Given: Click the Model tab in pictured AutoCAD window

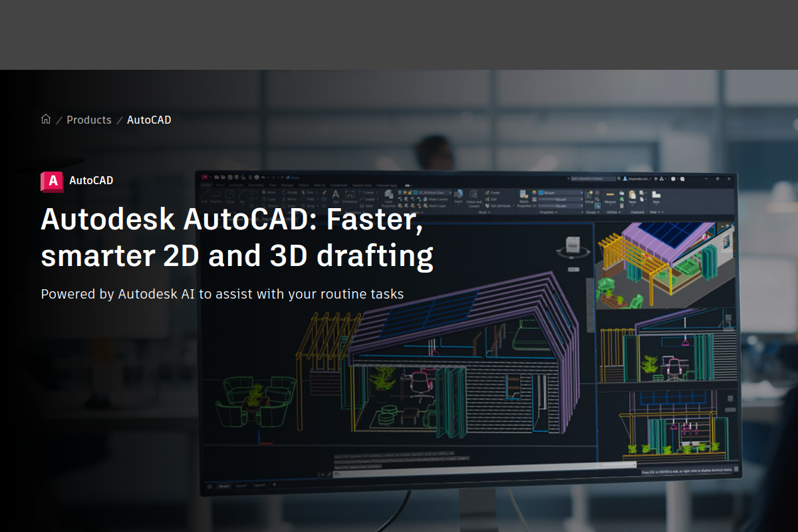Looking at the screenshot, I should 224,486.
